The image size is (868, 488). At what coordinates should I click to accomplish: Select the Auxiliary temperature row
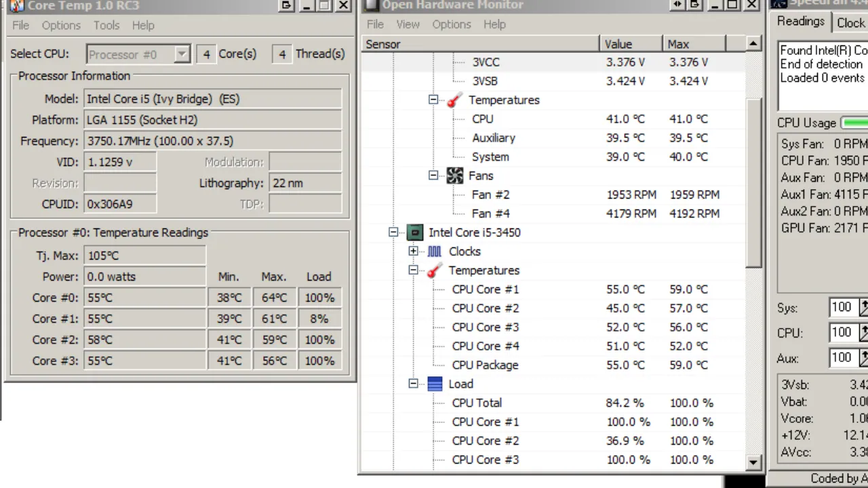(552, 138)
